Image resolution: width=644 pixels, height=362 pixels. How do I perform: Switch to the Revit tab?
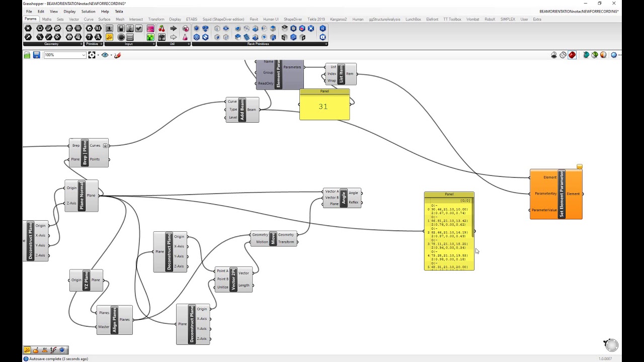(x=254, y=19)
